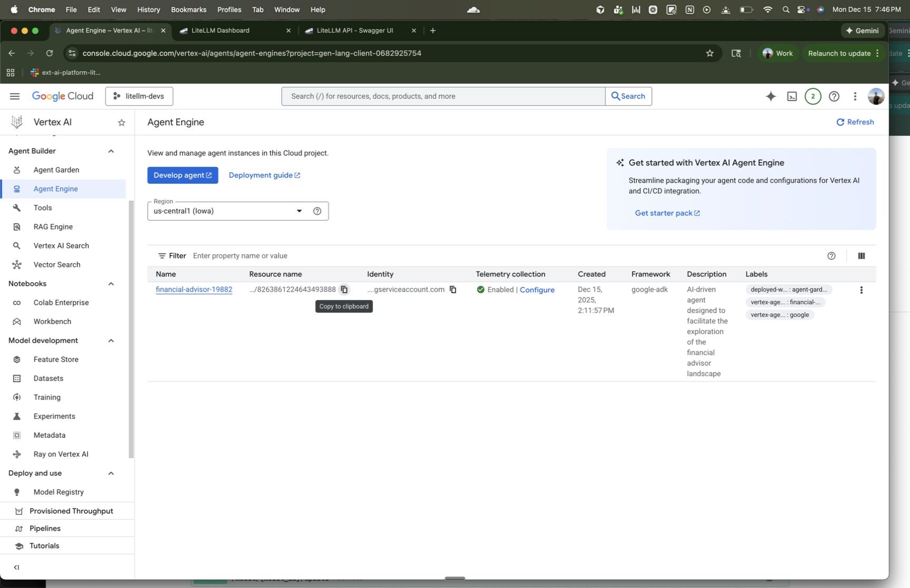910x588 pixels.
Task: Copy the identity service account to clipboard
Action: click(453, 290)
